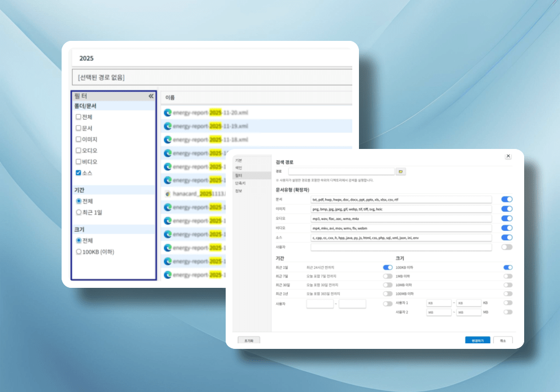Disable the 문서 extension toggle
The height and width of the screenshot is (392, 560).
click(507, 199)
